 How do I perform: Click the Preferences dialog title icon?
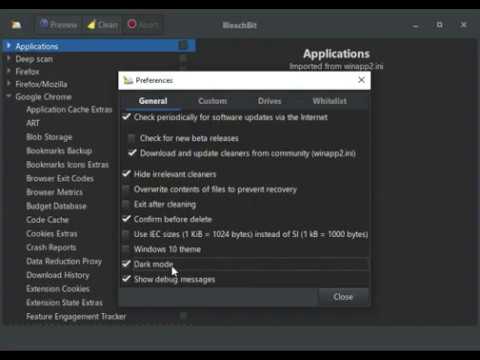point(128,80)
